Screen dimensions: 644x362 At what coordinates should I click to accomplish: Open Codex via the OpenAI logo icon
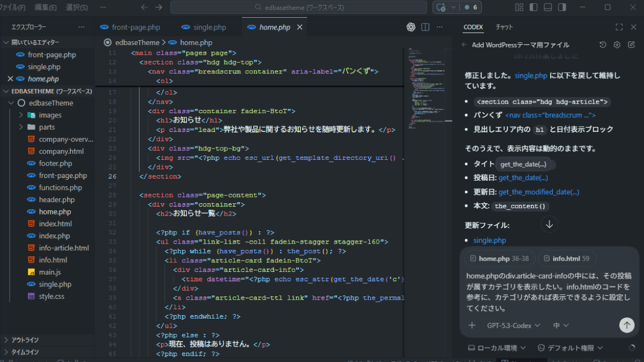tap(411, 27)
